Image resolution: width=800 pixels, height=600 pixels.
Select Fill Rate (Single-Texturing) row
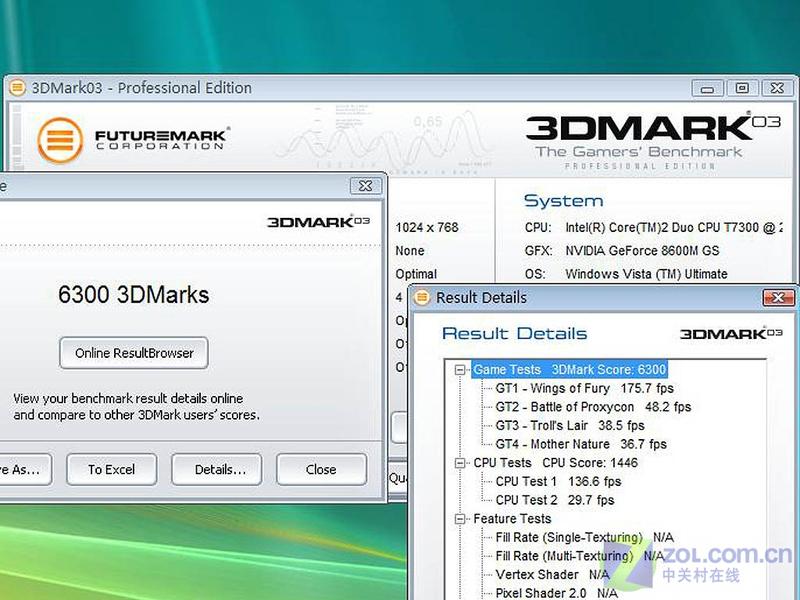tap(584, 537)
